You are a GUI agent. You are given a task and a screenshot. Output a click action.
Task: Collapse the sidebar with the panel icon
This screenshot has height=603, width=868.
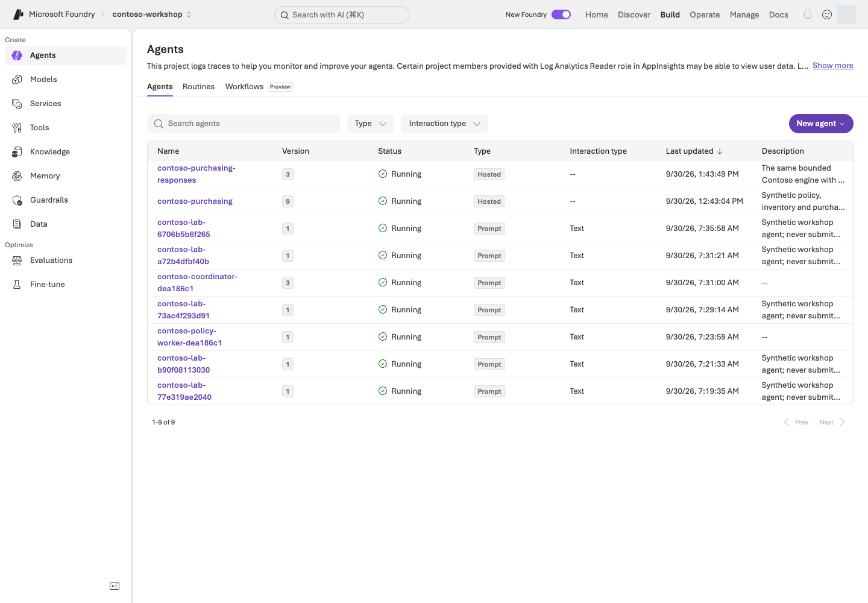click(115, 586)
